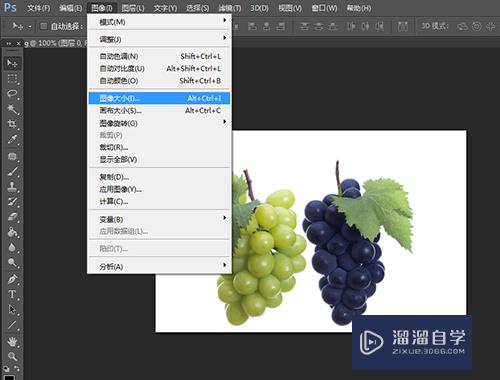Image resolution: width=500 pixels, height=380 pixels.
Task: Choose 复制(D)... menu entry
Action: click(x=159, y=177)
